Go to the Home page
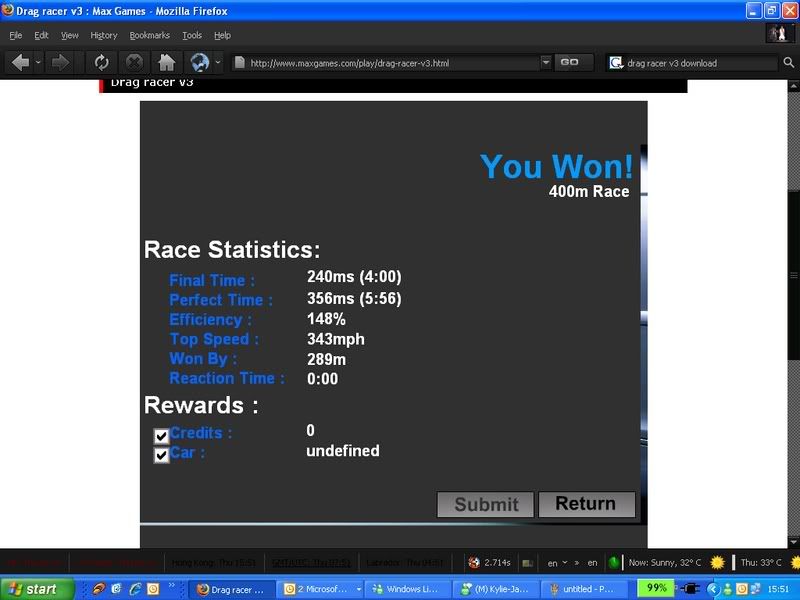 point(166,63)
